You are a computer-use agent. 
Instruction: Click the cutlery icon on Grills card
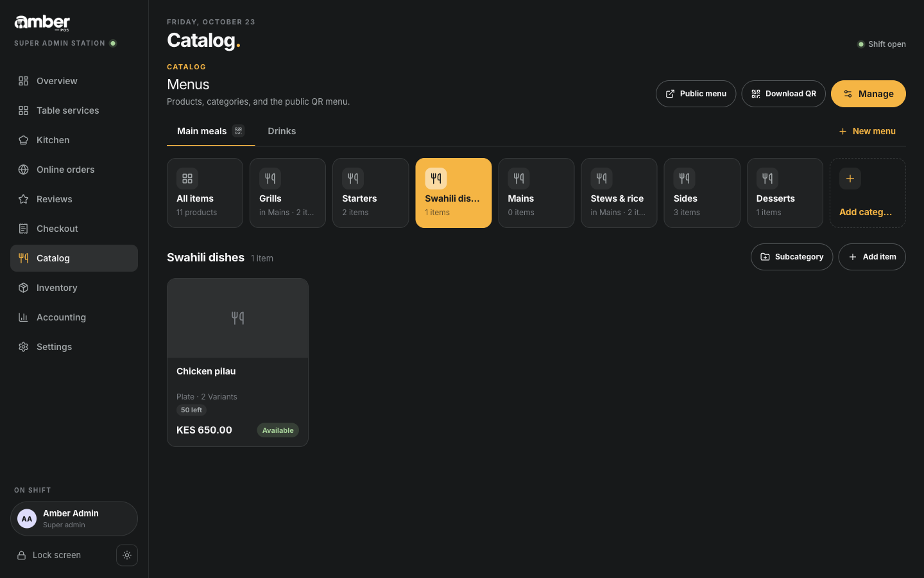[270, 179]
